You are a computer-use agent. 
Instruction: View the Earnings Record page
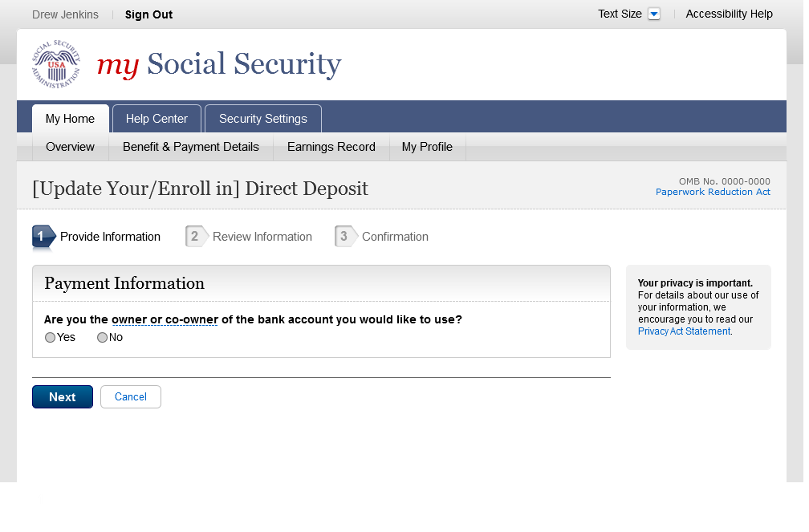(331, 147)
